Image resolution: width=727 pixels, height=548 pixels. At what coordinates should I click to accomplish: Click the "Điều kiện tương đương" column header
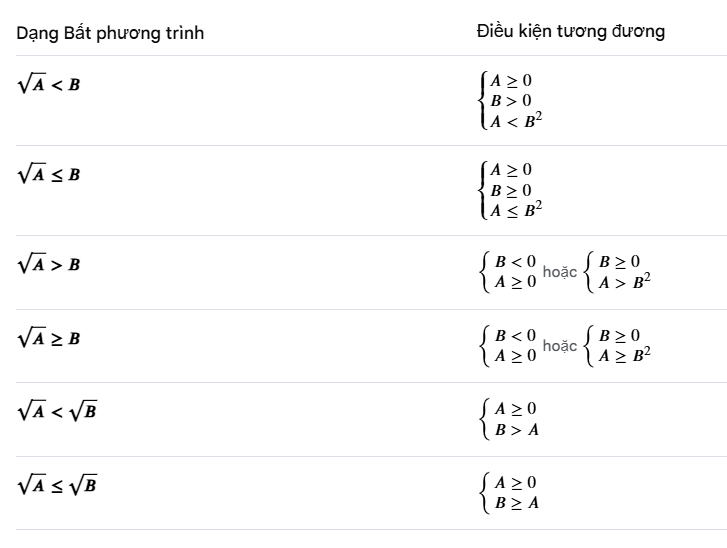(x=571, y=31)
